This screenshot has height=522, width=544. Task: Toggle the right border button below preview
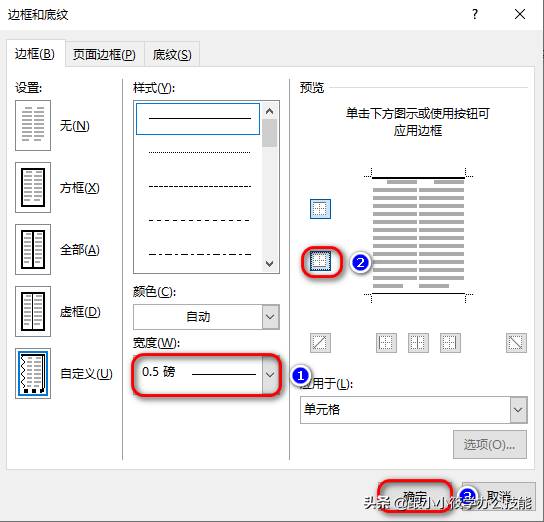click(x=450, y=343)
